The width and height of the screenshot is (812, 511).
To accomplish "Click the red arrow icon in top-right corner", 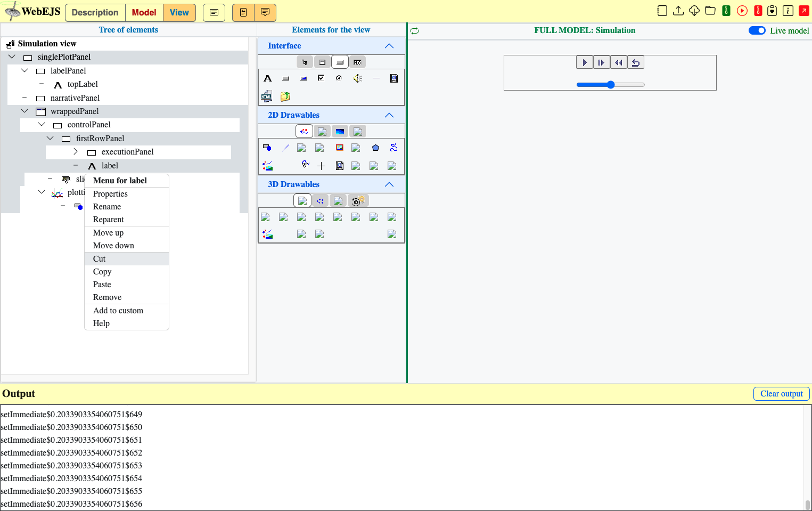I will pyautogui.click(x=804, y=11).
